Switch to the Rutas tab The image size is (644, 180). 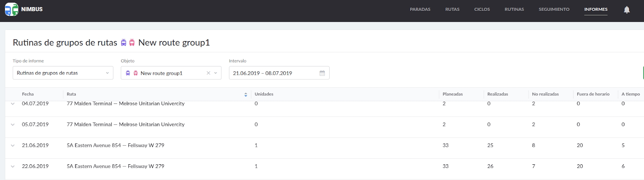[452, 9]
